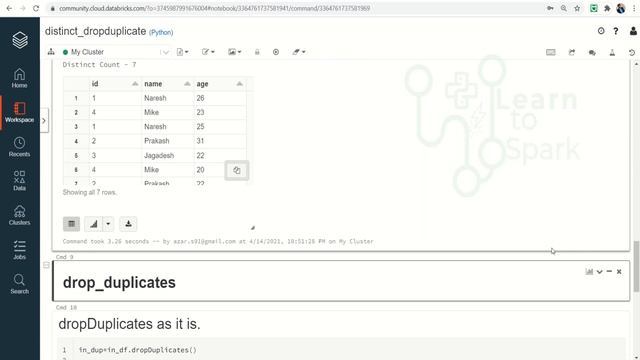The width and height of the screenshot is (640, 360).
Task: Click the run all circle icon
Action: click(276, 52)
